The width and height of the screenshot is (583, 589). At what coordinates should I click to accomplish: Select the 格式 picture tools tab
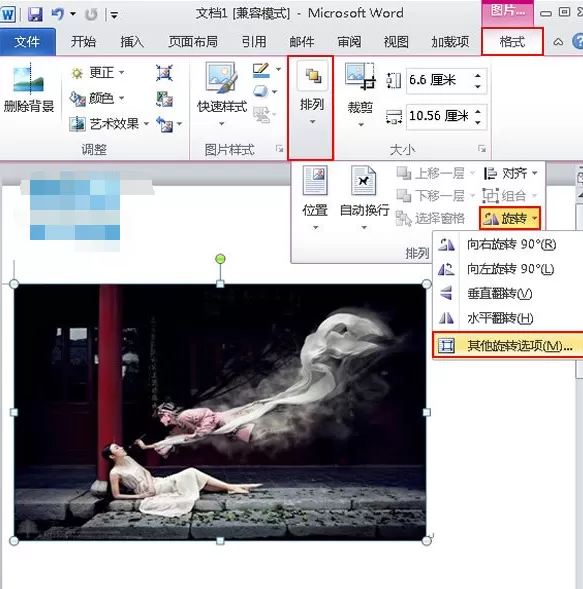512,42
